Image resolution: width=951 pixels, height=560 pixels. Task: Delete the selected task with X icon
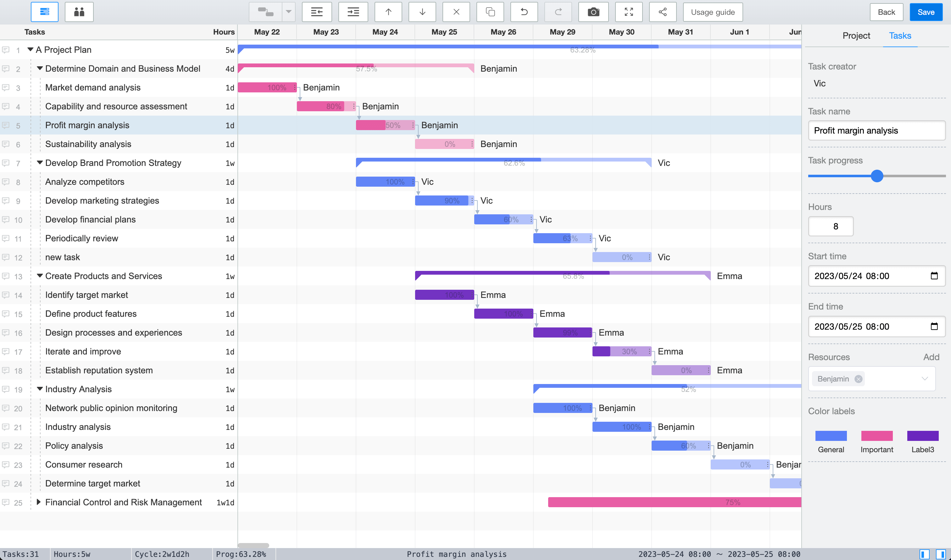point(456,12)
